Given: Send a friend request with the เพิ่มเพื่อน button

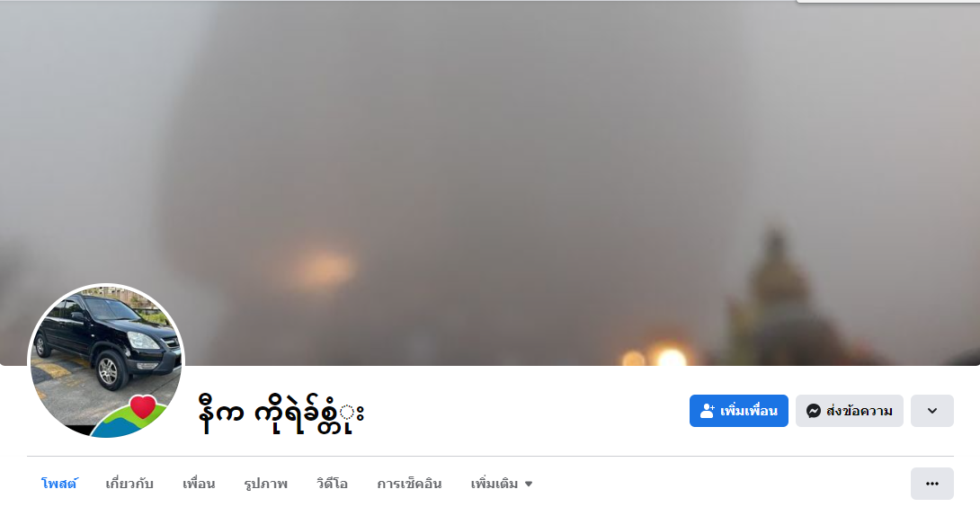Looking at the screenshot, I should pos(739,411).
